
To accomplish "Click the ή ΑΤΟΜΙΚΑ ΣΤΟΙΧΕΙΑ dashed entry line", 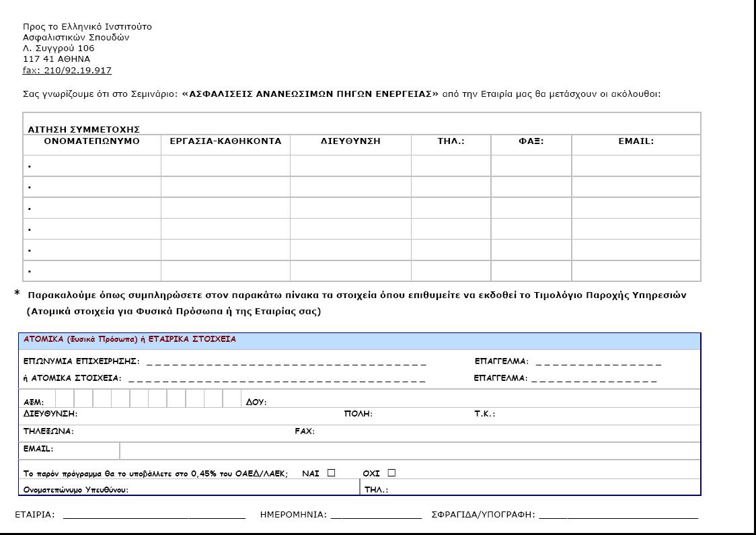I will coord(276,379).
